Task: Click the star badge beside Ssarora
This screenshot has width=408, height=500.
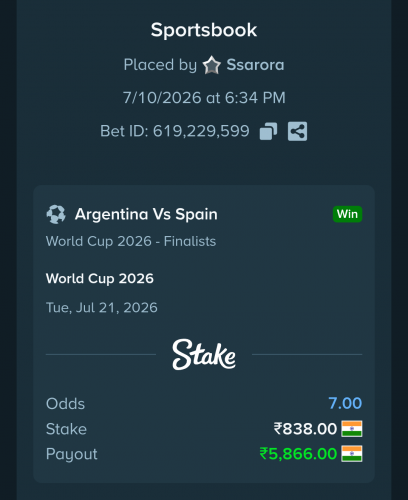Action: point(212,65)
